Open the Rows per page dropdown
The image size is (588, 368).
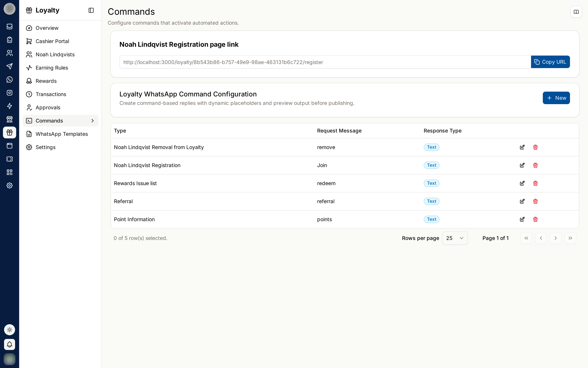tap(455, 238)
